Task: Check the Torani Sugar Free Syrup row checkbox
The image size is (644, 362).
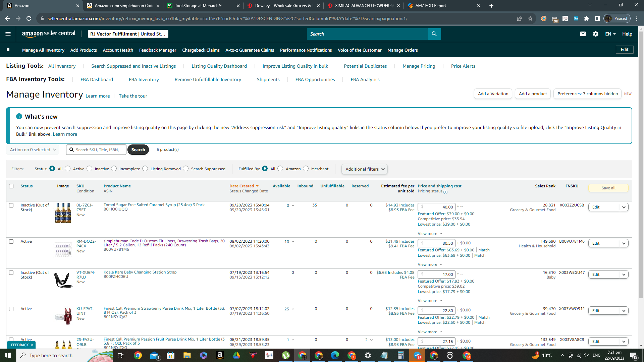Action: [11, 205]
